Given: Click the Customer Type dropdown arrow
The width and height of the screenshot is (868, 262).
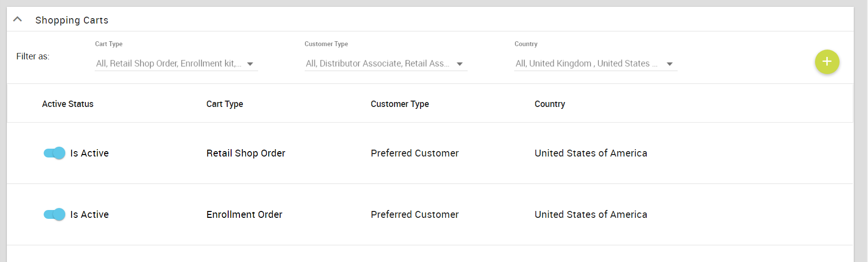Looking at the screenshot, I should (460, 64).
